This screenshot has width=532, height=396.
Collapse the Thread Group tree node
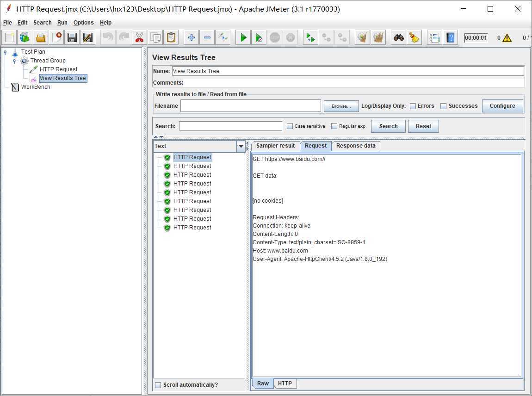15,61
